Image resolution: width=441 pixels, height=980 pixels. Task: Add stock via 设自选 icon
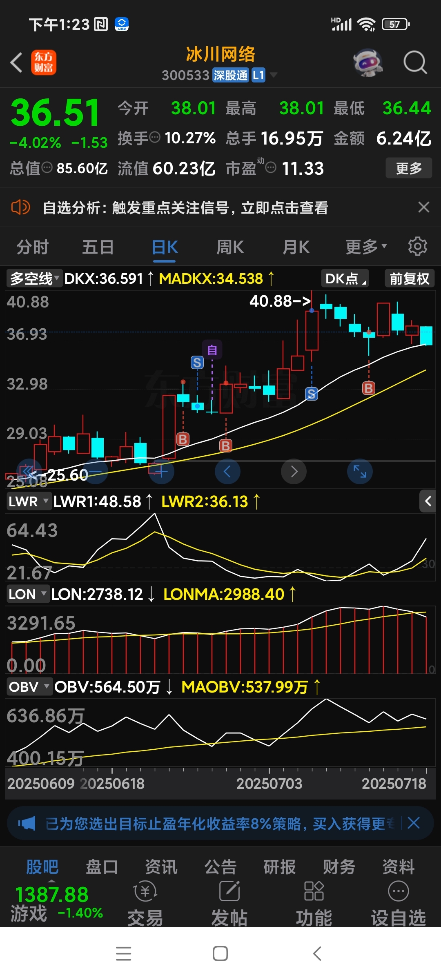399,904
